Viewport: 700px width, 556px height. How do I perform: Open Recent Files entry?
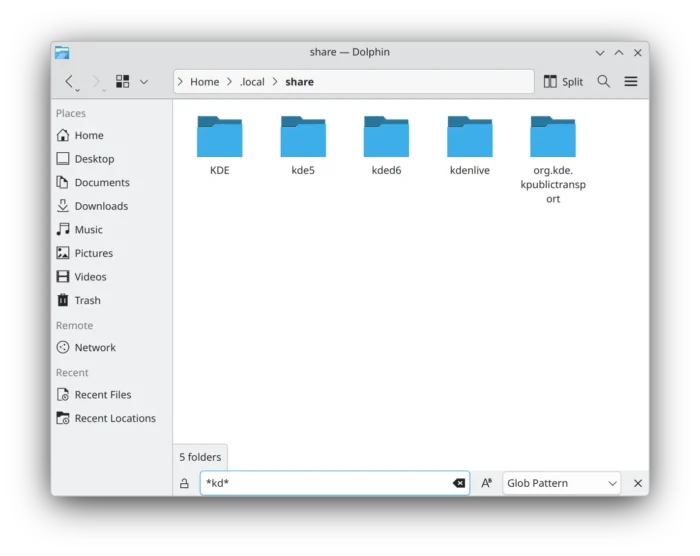tap(112, 395)
